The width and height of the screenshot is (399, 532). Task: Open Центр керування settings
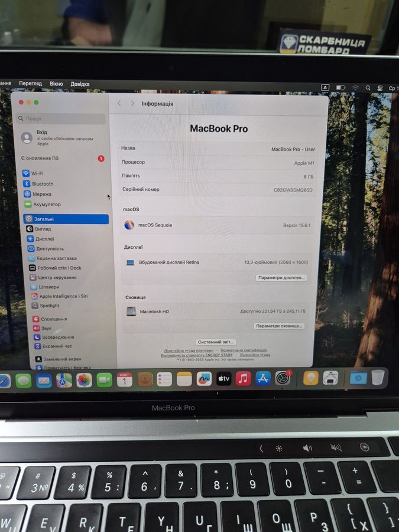click(57, 277)
